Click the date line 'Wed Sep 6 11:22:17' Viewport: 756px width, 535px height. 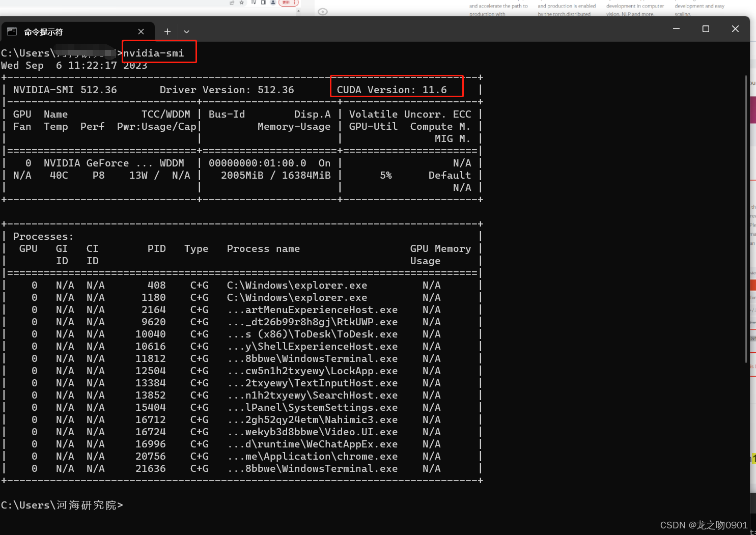coord(59,65)
